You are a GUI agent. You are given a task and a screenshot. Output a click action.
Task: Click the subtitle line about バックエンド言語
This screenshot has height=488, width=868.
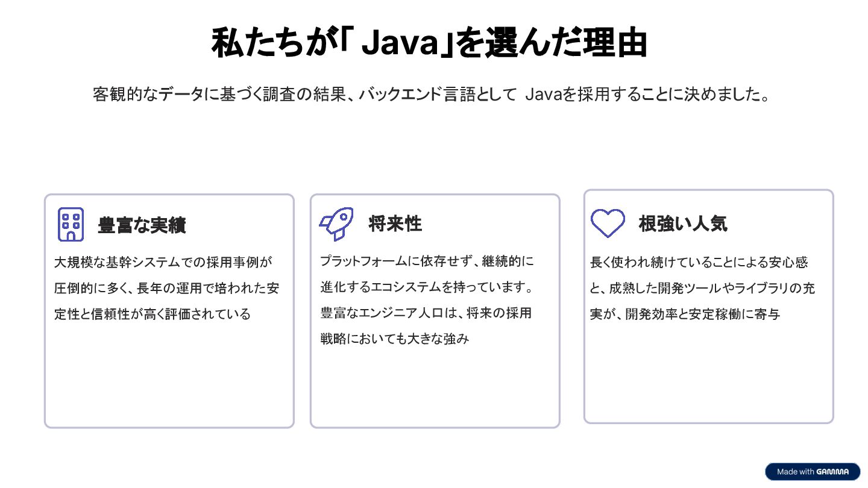point(432,95)
